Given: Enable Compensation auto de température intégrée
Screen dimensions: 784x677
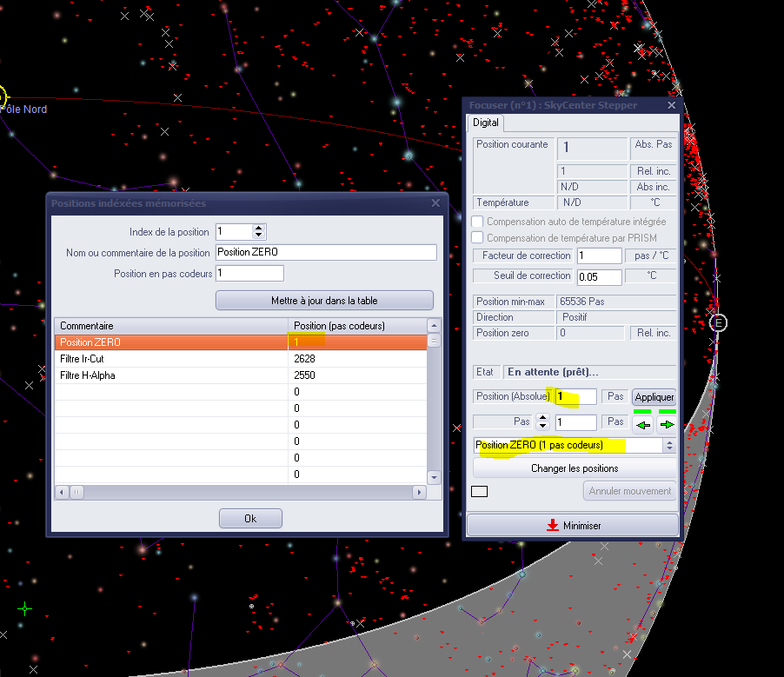Looking at the screenshot, I should [x=477, y=222].
